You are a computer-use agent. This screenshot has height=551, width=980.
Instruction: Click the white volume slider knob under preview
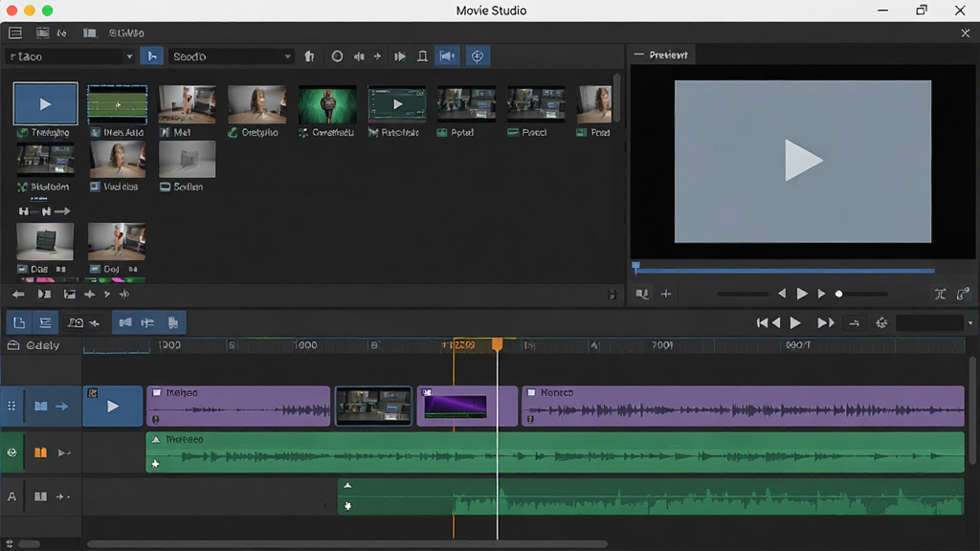click(x=838, y=294)
